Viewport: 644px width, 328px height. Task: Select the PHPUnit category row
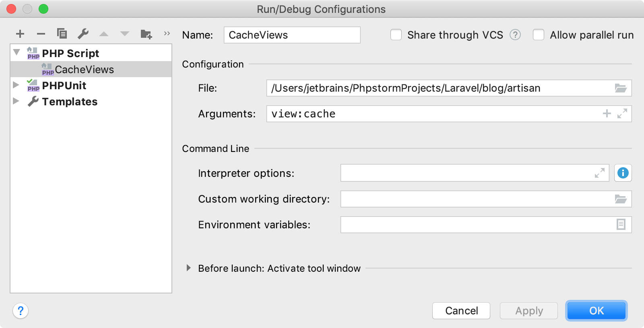pos(91,85)
